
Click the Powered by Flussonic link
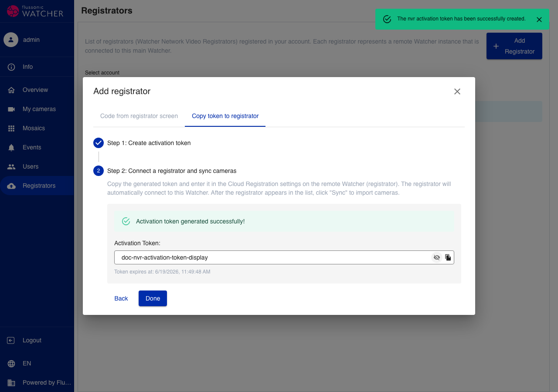coord(37,383)
